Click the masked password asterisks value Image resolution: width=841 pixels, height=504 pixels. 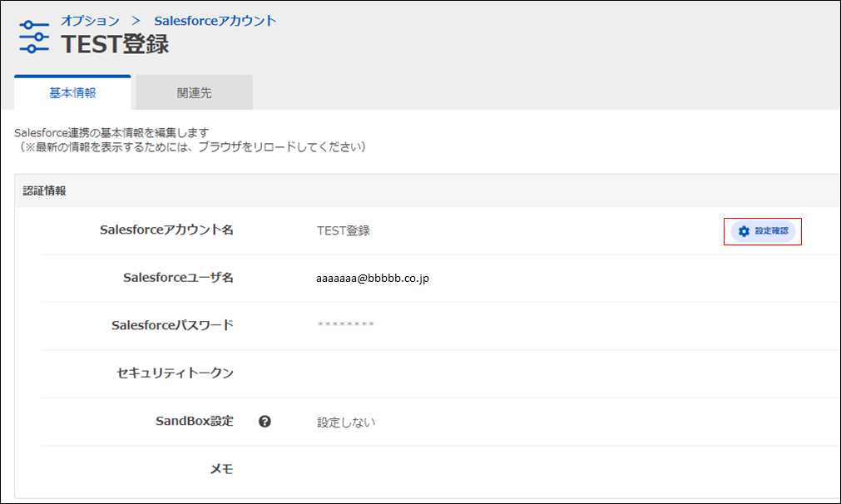tap(345, 324)
